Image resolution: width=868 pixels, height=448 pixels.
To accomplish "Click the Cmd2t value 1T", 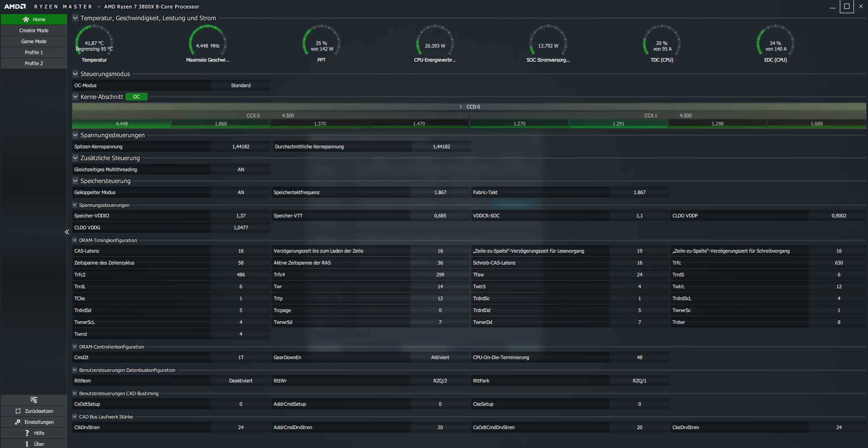I will click(241, 357).
